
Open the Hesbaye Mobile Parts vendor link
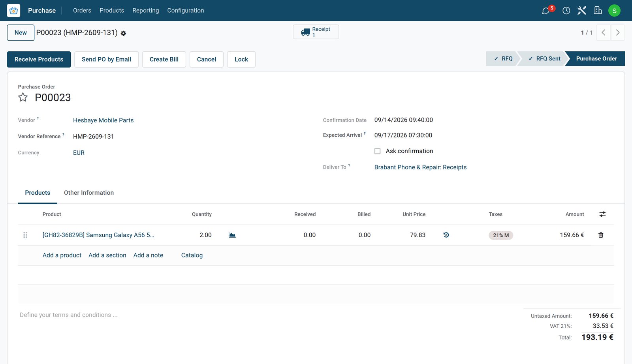pos(103,120)
